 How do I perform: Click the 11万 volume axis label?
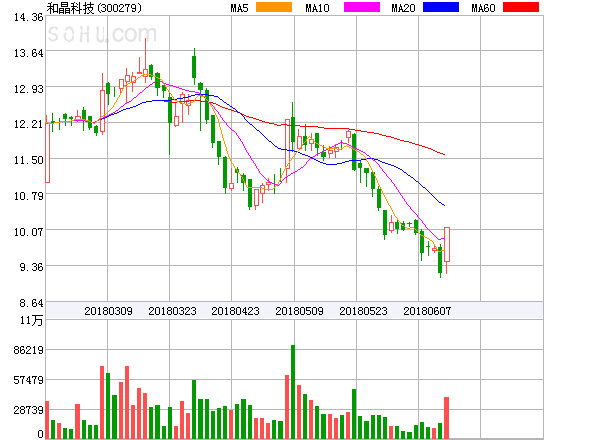pyautogui.click(x=31, y=320)
